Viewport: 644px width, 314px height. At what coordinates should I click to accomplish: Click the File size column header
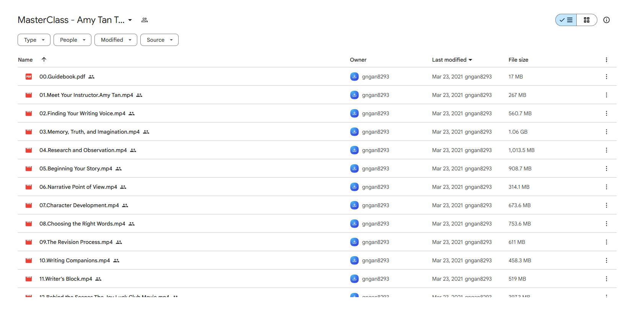coord(518,60)
